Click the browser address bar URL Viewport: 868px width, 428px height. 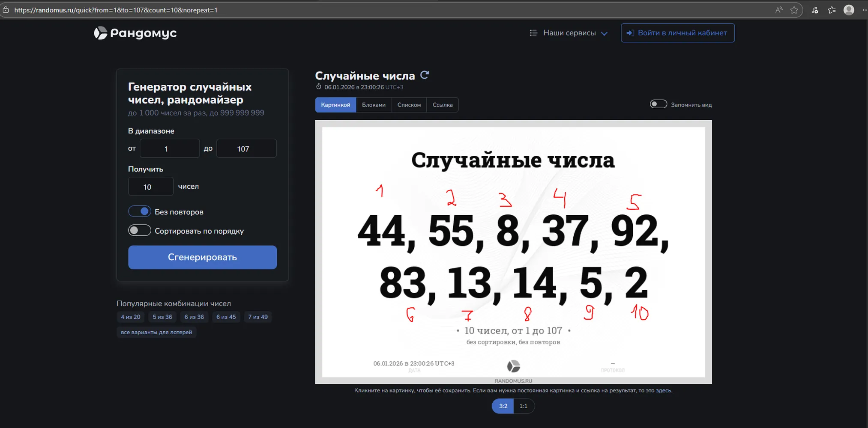tap(116, 10)
